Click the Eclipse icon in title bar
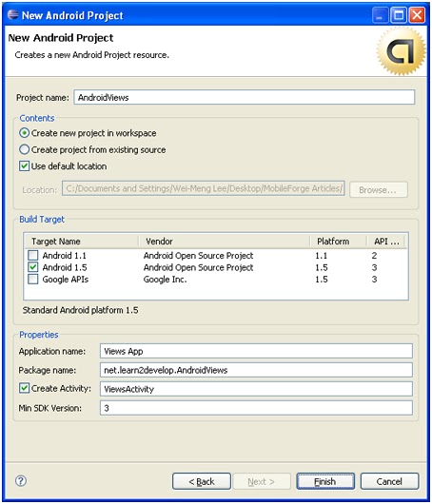Image resolution: width=432 pixels, height=504 pixels. pos(13,15)
